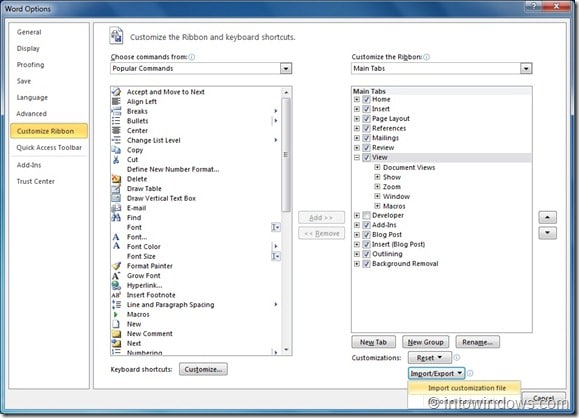Image resolution: width=579 pixels, height=418 pixels.
Task: Go to the Proofing category
Action: pyautogui.click(x=30, y=65)
